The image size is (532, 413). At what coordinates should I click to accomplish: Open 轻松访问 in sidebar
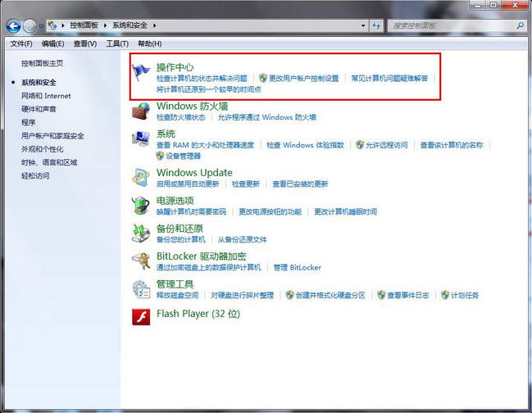click(x=35, y=175)
